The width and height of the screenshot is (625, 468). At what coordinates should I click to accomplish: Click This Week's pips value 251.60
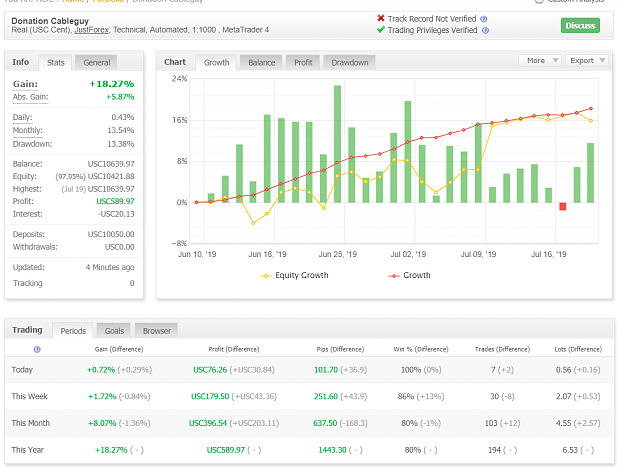coord(326,396)
